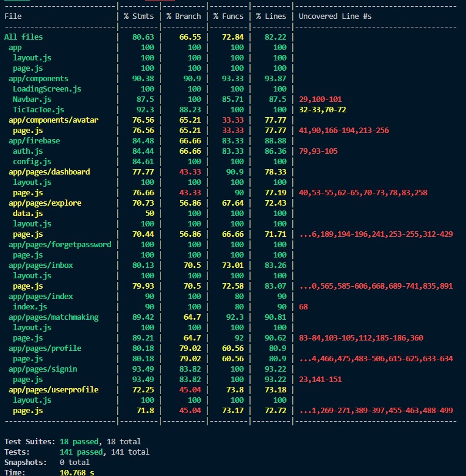Click the app/firebase directory name
Screen dimensions: 466x476
34,141
